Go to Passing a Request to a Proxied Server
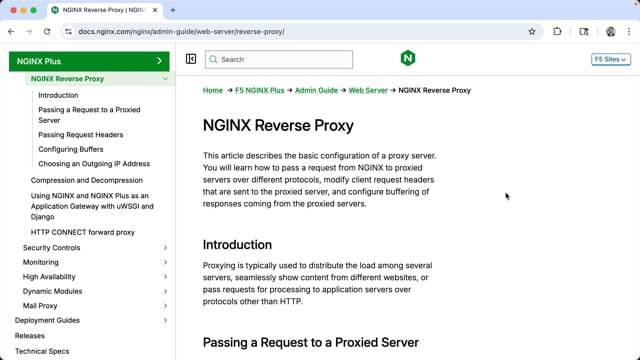 pyautogui.click(x=89, y=115)
